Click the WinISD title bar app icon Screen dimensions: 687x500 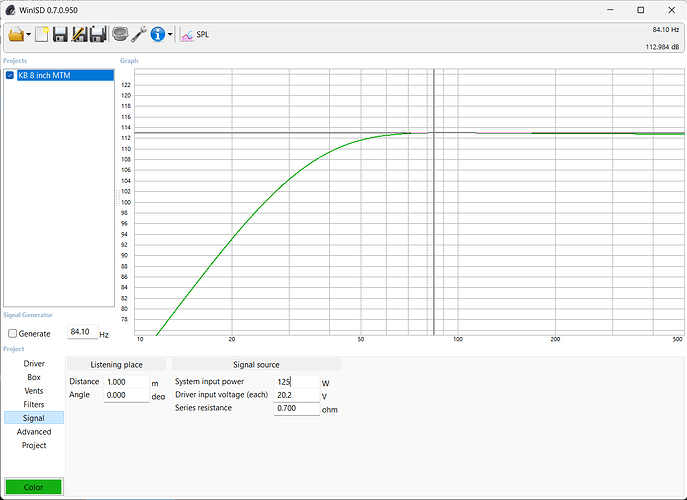[x=10, y=10]
